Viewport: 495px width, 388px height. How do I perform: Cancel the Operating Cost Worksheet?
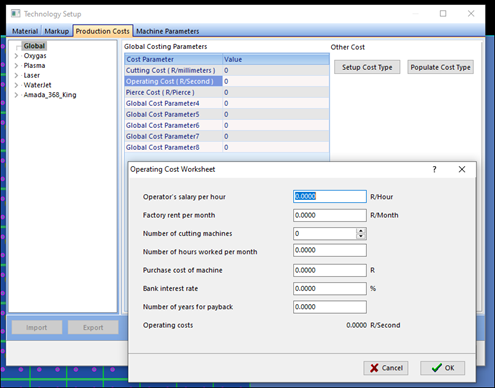[386, 368]
